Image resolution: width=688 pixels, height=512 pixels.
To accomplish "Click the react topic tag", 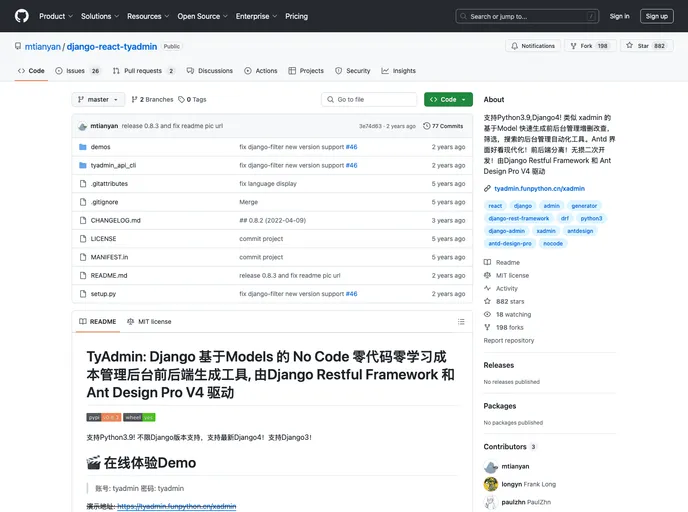I will (495, 206).
